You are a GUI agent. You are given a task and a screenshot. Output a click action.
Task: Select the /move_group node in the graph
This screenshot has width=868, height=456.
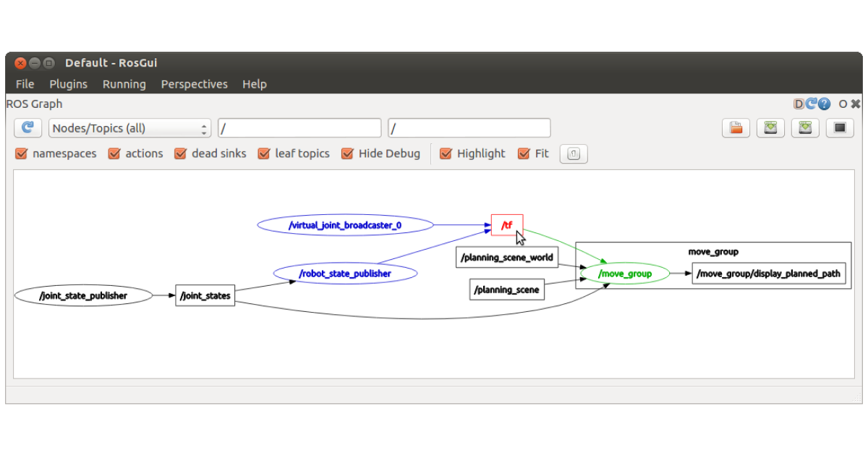(624, 274)
